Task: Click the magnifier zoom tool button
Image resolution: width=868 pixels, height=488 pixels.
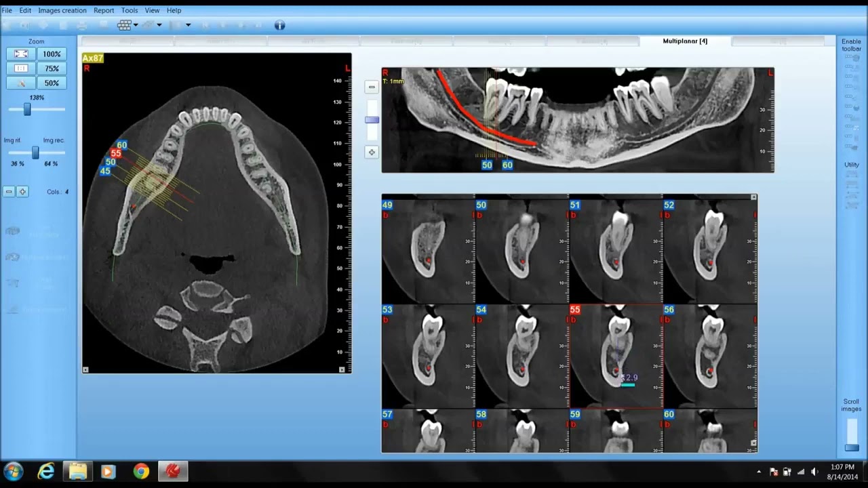Action: (21, 83)
